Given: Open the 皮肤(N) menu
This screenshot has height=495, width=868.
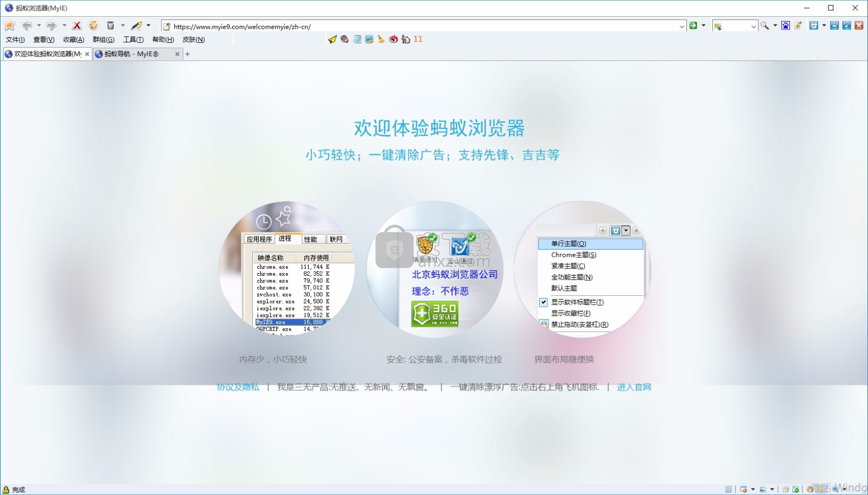Looking at the screenshot, I should 194,40.
